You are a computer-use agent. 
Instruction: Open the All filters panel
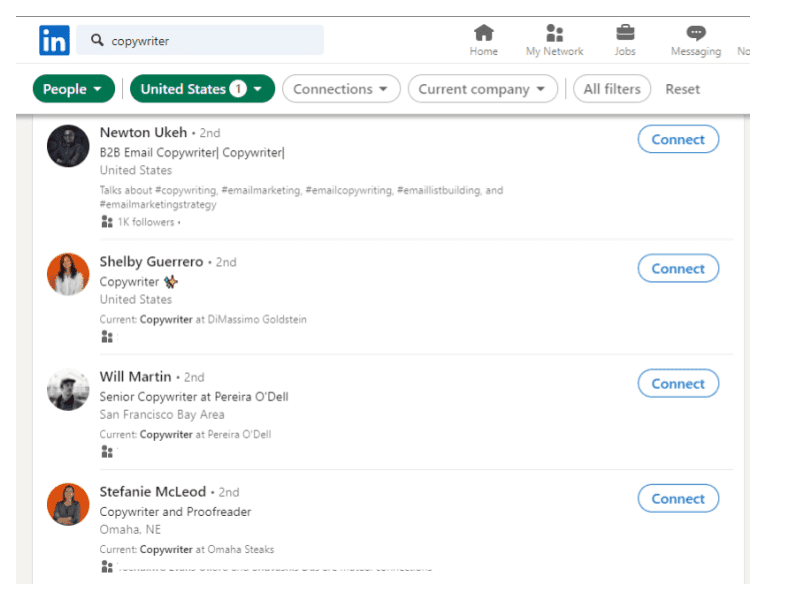point(611,89)
